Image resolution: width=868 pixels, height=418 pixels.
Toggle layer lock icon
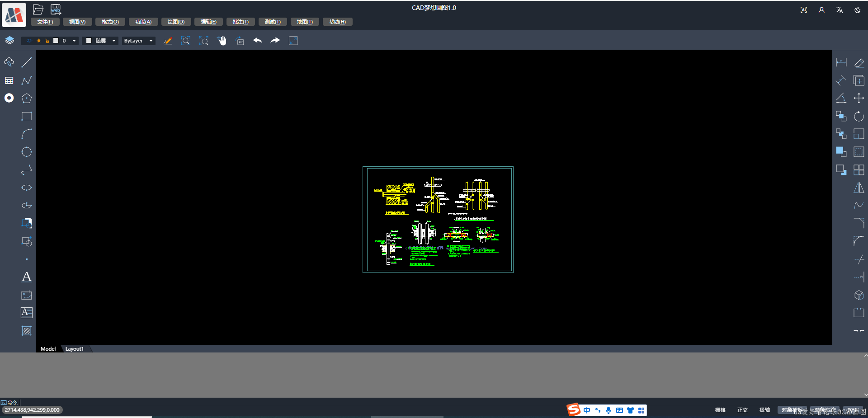click(x=47, y=41)
